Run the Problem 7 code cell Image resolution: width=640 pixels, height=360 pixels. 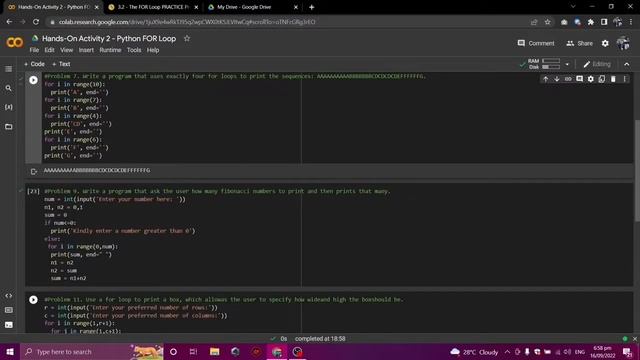[33, 80]
